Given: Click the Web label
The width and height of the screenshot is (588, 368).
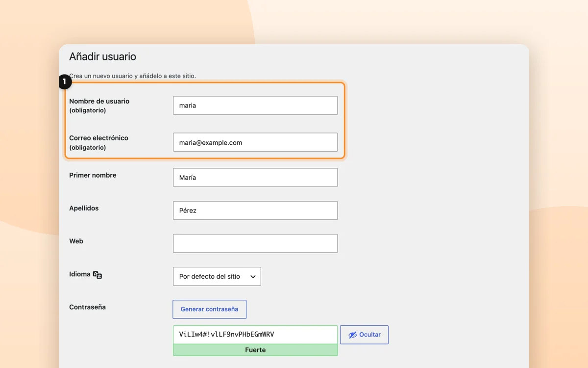Looking at the screenshot, I should click(x=76, y=241).
